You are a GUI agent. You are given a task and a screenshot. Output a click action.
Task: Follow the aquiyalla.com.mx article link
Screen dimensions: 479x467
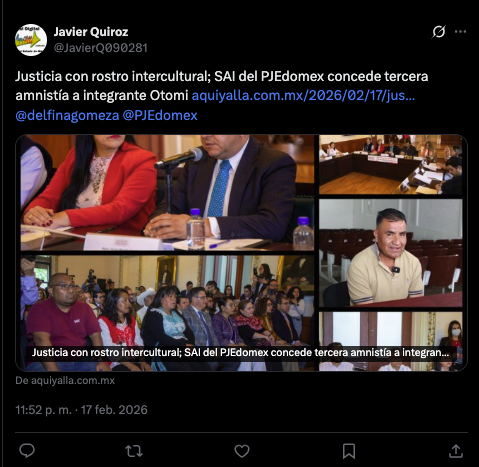tap(303, 96)
